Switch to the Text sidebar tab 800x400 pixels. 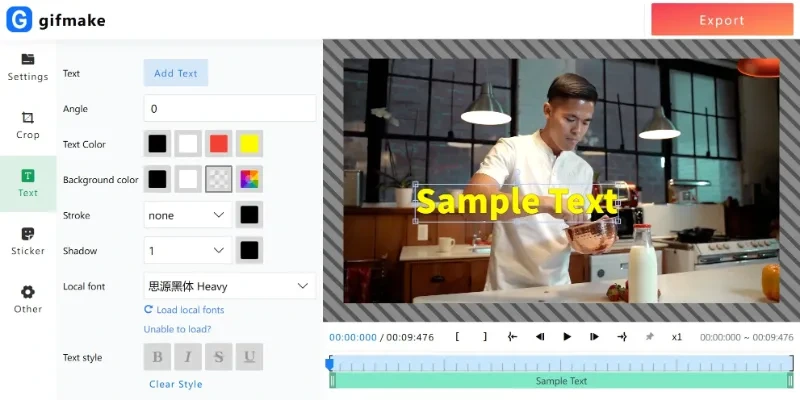pos(28,184)
